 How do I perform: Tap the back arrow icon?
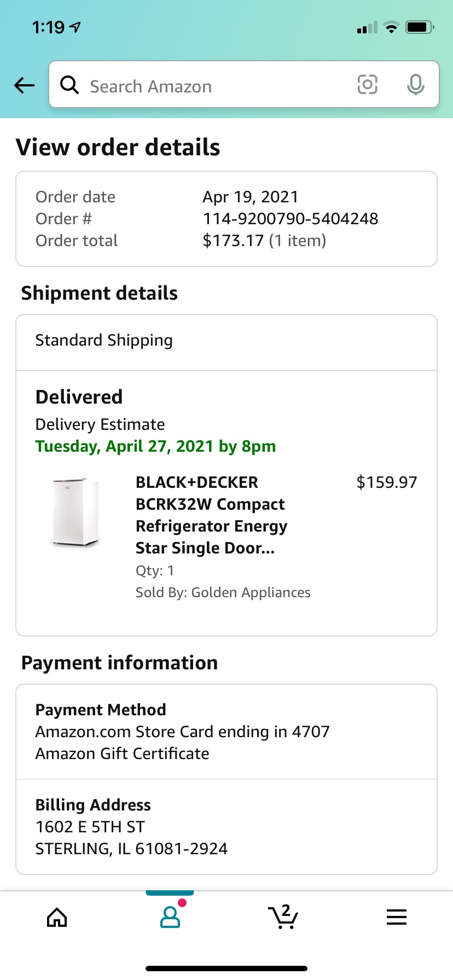click(24, 85)
